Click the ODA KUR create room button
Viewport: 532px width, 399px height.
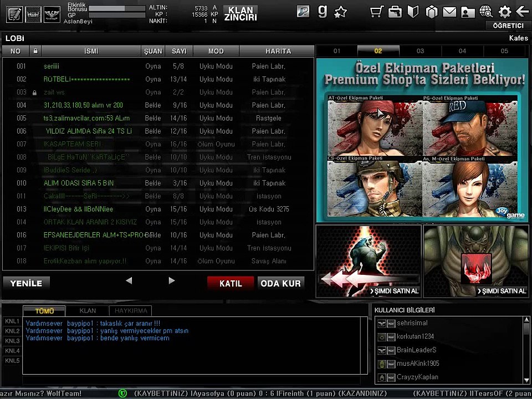280,283
